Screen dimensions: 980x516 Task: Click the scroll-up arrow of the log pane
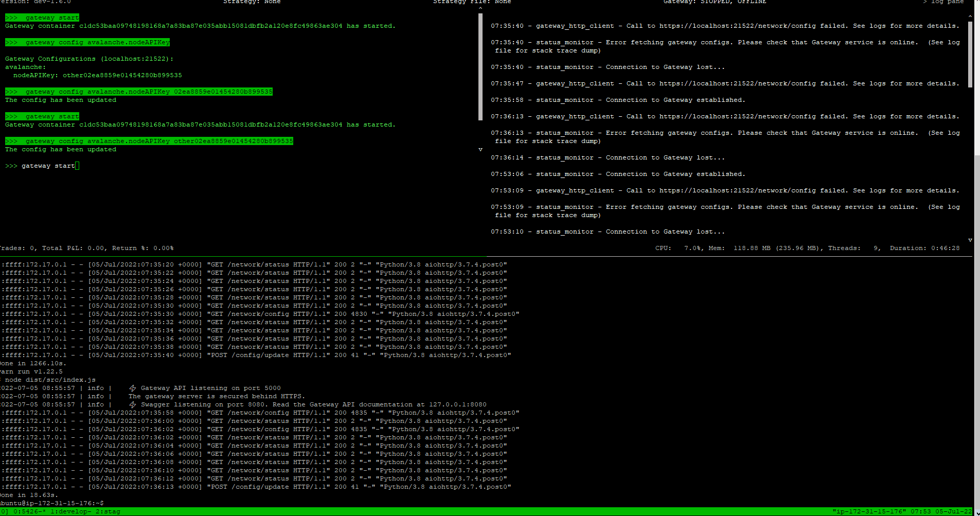click(x=970, y=15)
